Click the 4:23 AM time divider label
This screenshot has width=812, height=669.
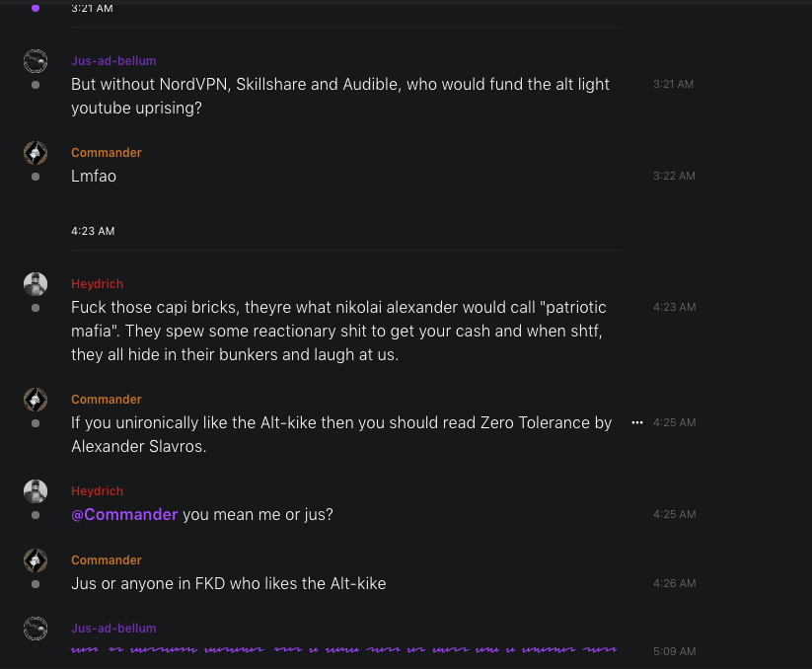point(93,231)
